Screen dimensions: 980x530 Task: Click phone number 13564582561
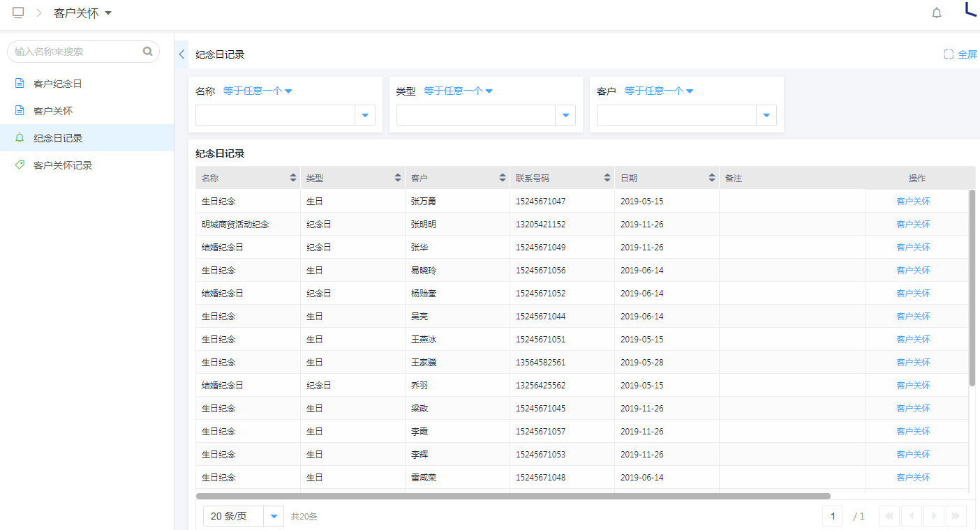[540, 363]
